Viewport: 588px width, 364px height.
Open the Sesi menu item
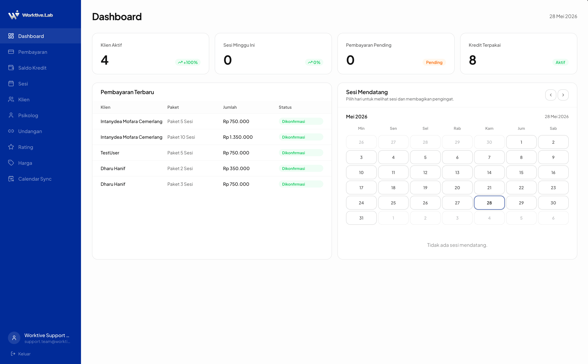(x=40, y=84)
